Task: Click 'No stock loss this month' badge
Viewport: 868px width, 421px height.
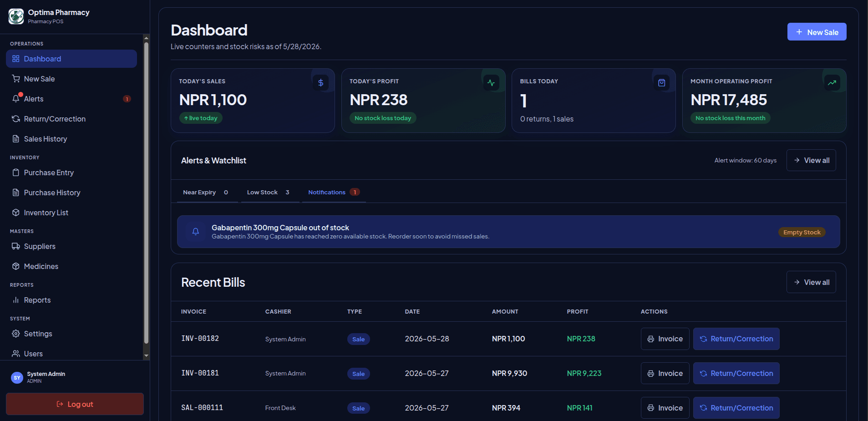Action: [x=731, y=118]
